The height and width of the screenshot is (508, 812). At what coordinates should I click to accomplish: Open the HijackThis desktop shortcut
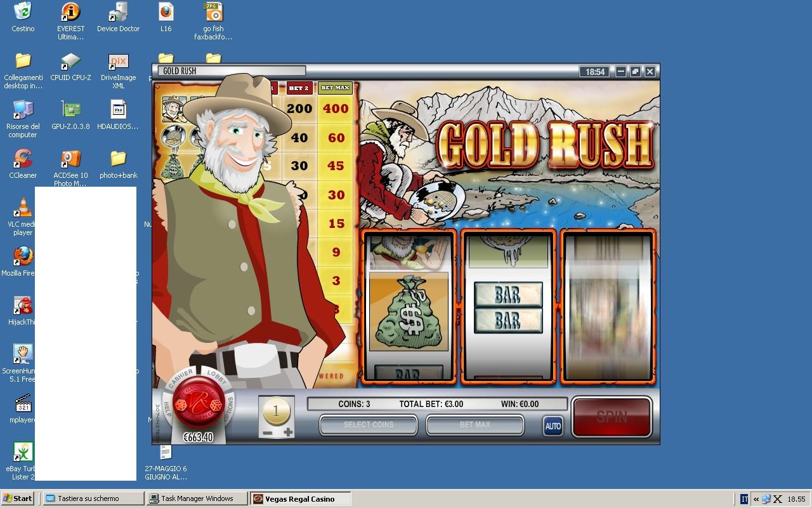click(x=22, y=311)
